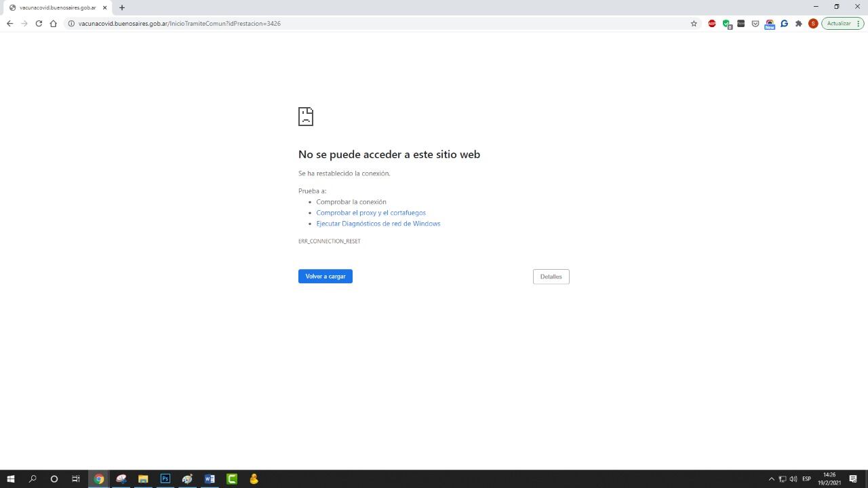Open the volume control in system tray
The image size is (868, 488).
793,479
